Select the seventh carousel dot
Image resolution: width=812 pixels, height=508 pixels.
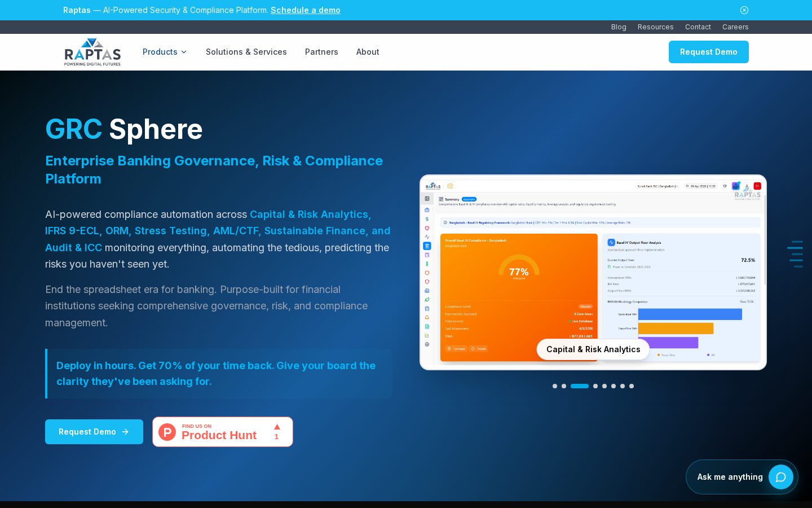623,386
